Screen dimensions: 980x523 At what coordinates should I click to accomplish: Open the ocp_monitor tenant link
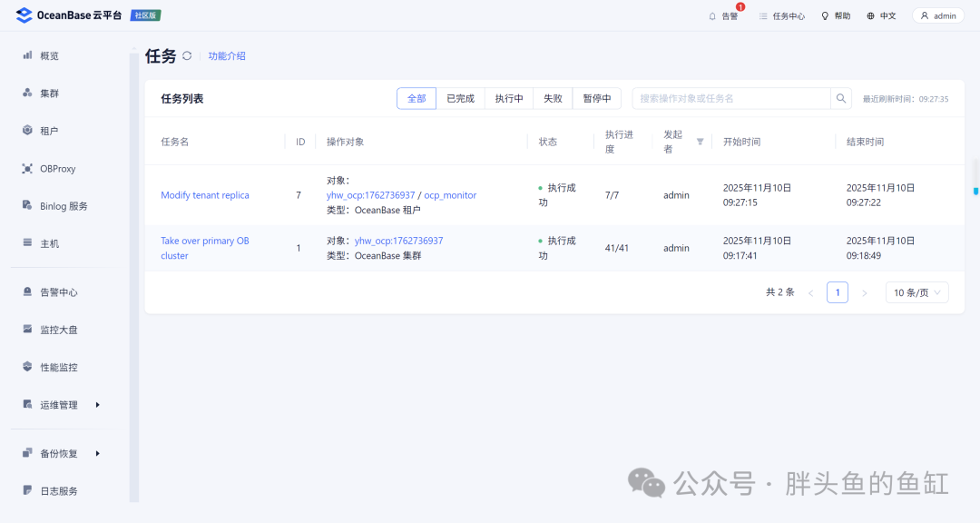(x=450, y=195)
